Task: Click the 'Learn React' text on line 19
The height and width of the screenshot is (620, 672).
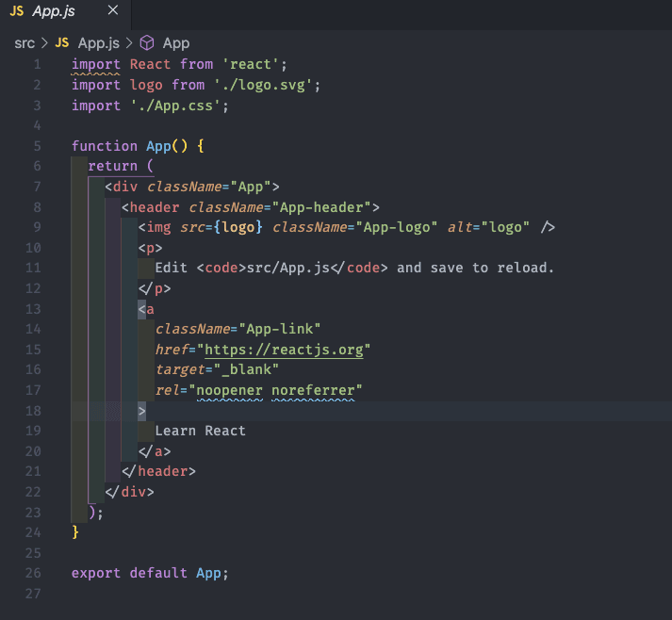Action: (200, 431)
